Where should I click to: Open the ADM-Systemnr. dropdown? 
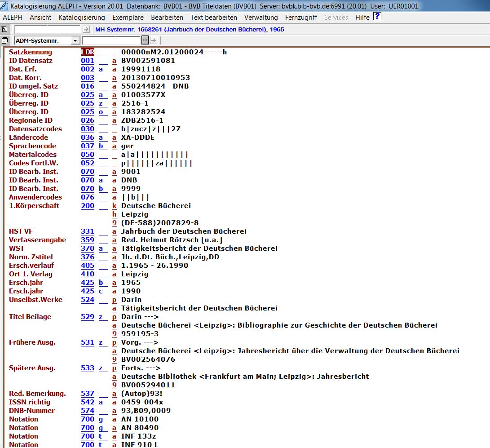75,40
